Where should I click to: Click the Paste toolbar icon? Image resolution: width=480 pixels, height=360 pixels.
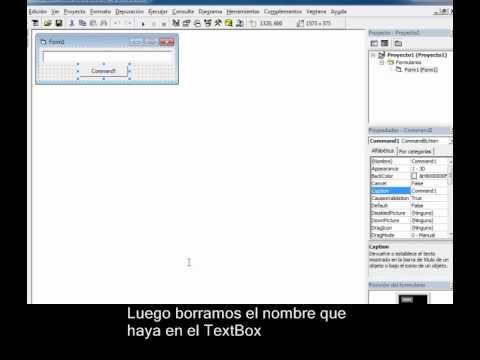93,23
